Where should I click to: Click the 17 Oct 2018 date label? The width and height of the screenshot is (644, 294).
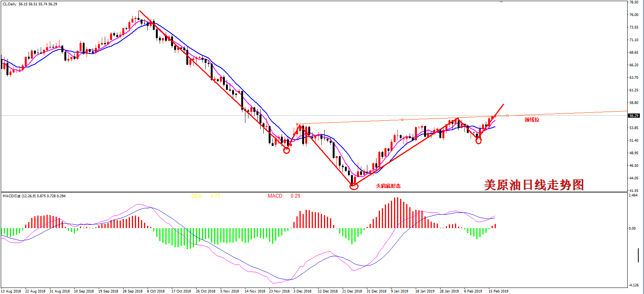181,291
